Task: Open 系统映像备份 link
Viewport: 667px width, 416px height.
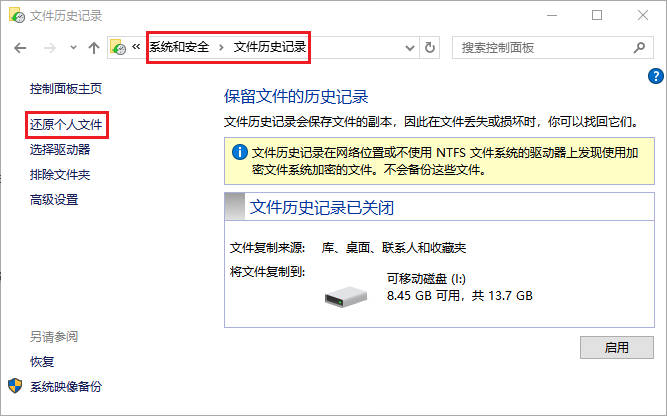Action: [66, 387]
